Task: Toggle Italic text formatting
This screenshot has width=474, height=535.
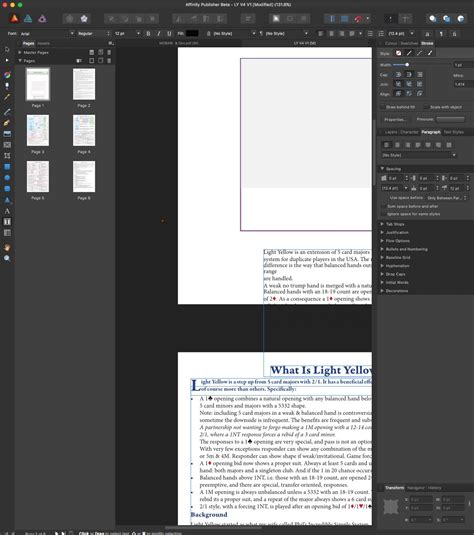Action: [159, 33]
